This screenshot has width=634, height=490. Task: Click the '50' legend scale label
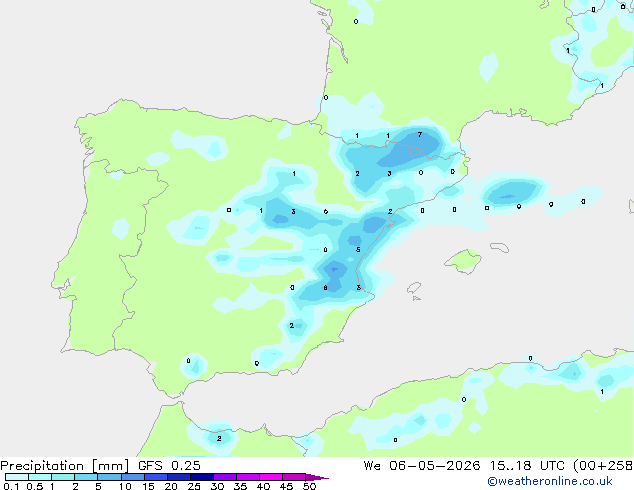[x=309, y=486]
